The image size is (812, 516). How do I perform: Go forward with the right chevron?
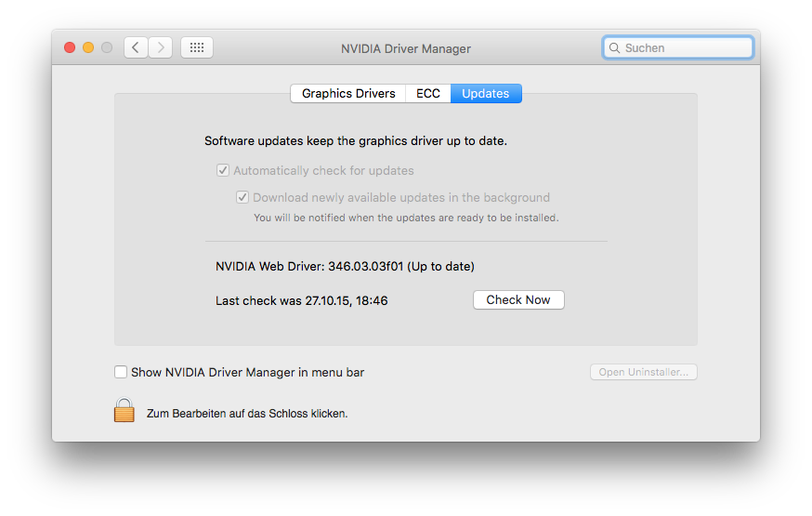(160, 47)
